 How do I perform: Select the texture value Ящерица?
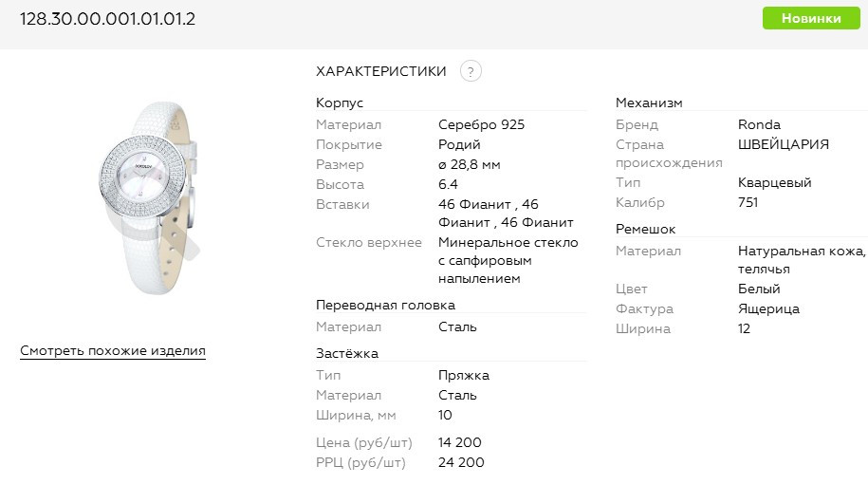click(x=768, y=309)
